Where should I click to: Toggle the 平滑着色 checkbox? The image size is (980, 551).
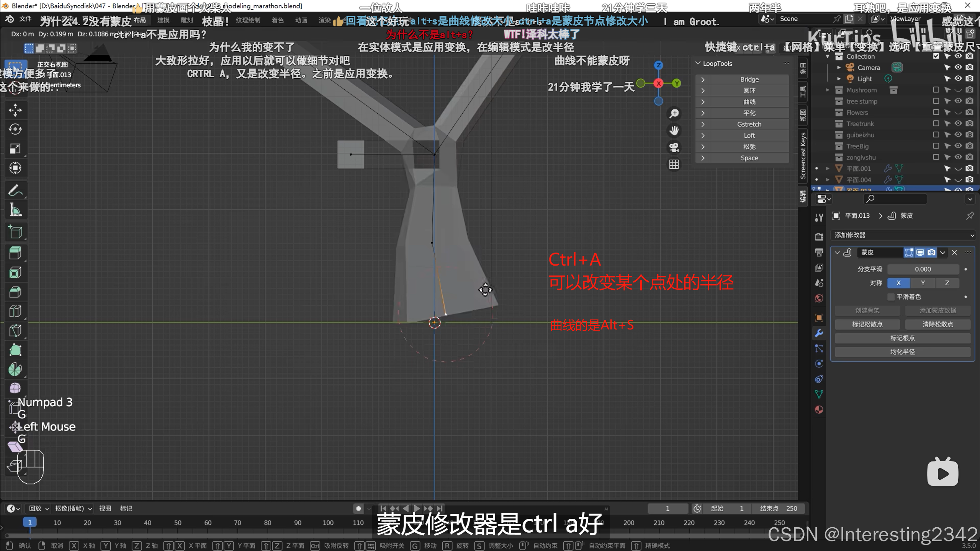coord(891,297)
